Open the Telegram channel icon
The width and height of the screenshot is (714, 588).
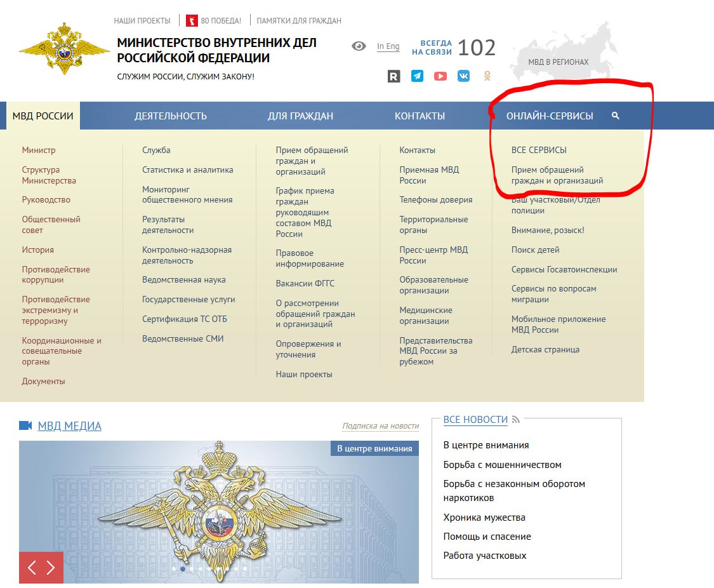(417, 76)
